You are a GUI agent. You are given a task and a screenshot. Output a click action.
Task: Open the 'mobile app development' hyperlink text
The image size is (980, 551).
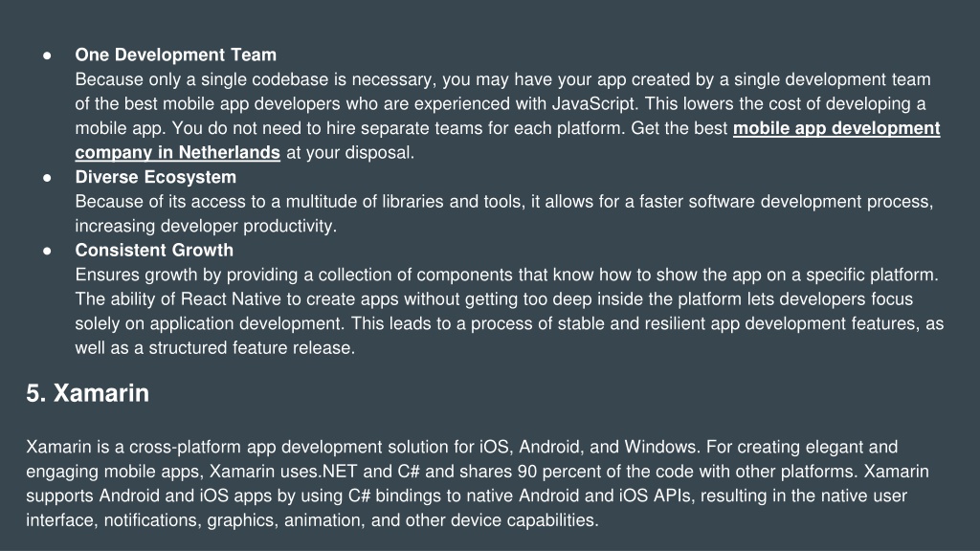coord(836,128)
